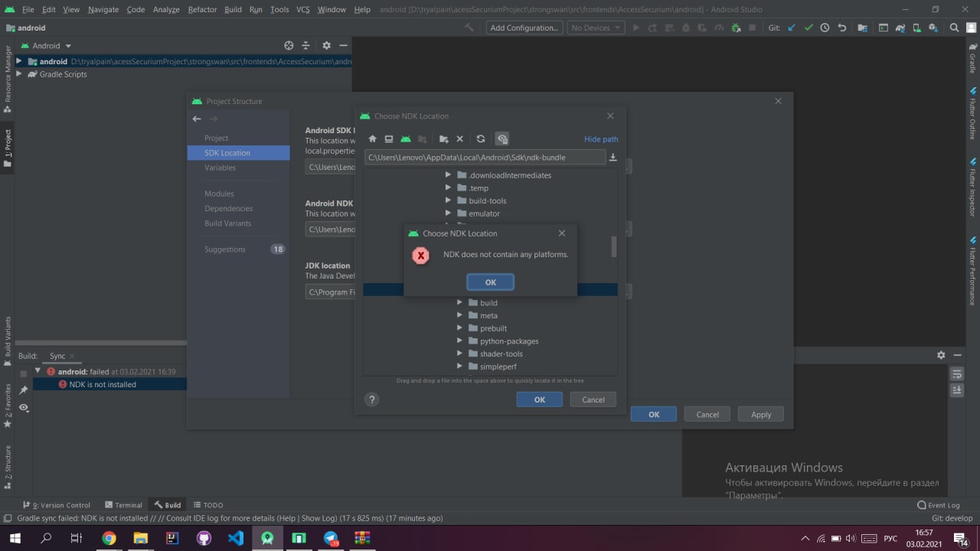Click OK in the file chooser dialog
The height and width of the screenshot is (551, 980).
pyautogui.click(x=539, y=399)
